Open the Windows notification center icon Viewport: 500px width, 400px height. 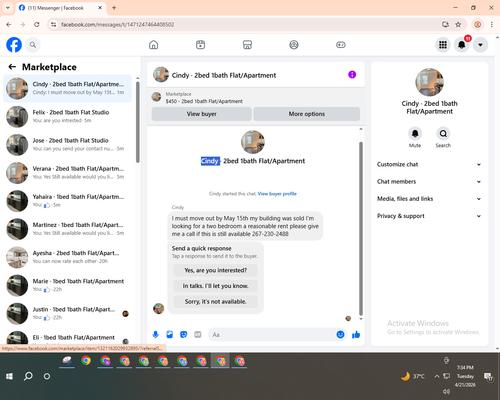click(488, 377)
